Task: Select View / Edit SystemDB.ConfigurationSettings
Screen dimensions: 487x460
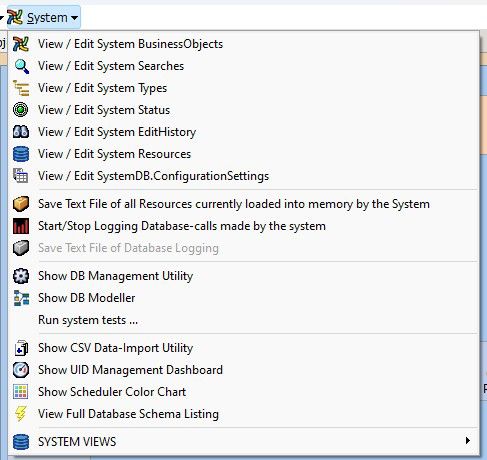Action: 244,176
